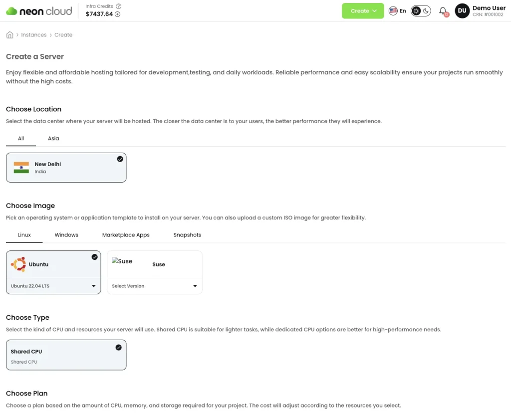Click the Ubuntu logo icon
Viewport: 511px width, 420px height.
(x=18, y=264)
